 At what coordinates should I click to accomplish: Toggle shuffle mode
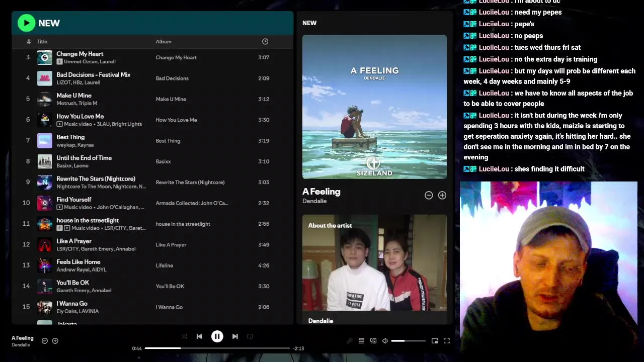pyautogui.click(x=184, y=336)
